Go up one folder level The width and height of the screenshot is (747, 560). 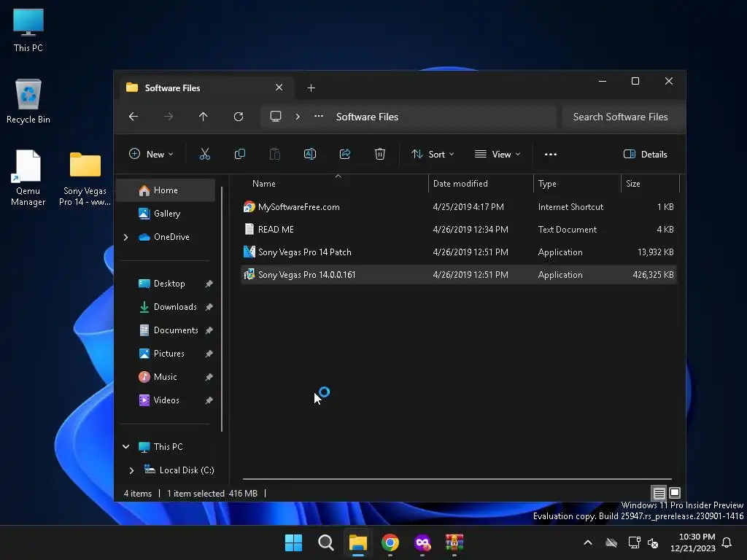click(204, 117)
